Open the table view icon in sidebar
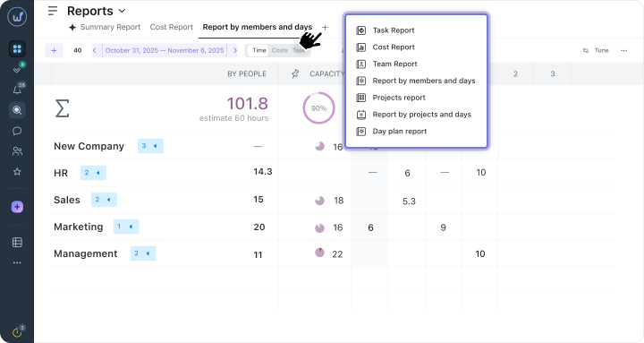Image resolution: width=644 pixels, height=343 pixels. (17, 242)
